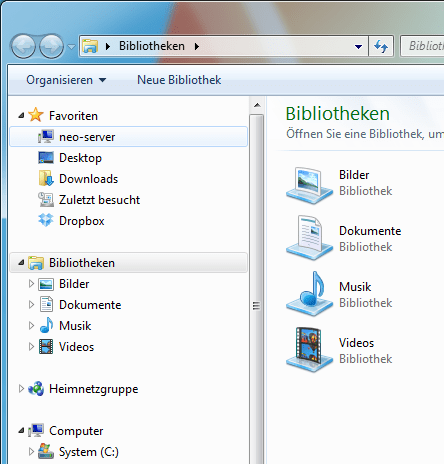Viewport: 444px width, 464px height.
Task: Expand the System (C:) drive node
Action: 31,452
